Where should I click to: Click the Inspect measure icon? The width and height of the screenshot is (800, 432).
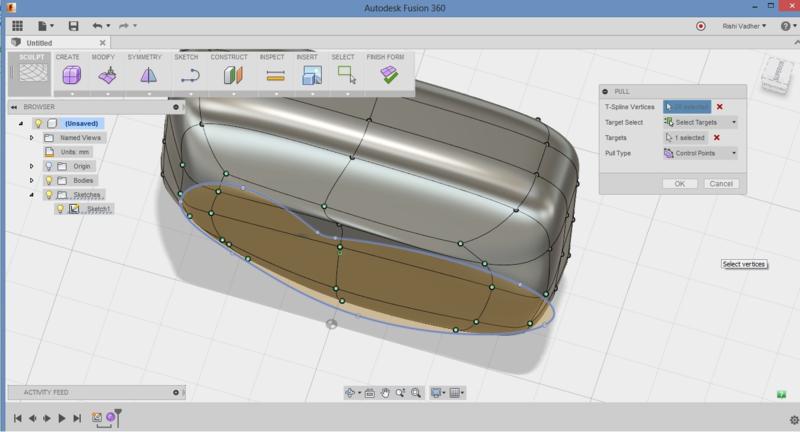275,75
